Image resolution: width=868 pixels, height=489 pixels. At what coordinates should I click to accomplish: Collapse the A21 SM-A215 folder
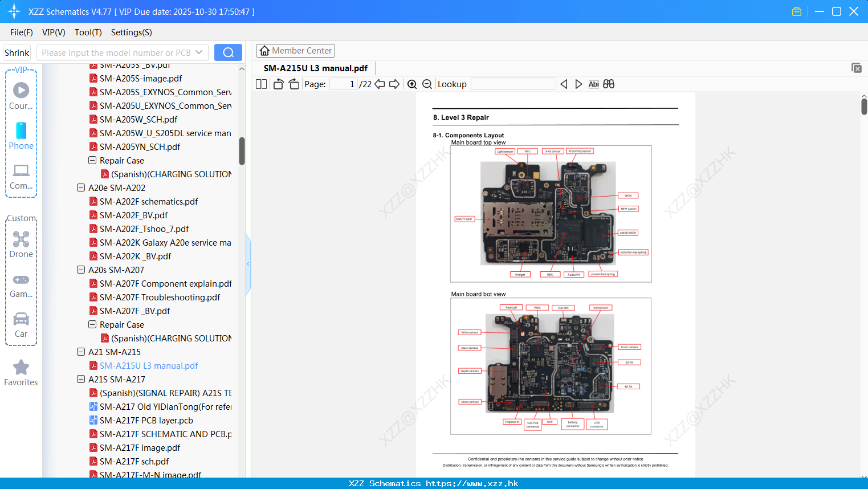81,352
